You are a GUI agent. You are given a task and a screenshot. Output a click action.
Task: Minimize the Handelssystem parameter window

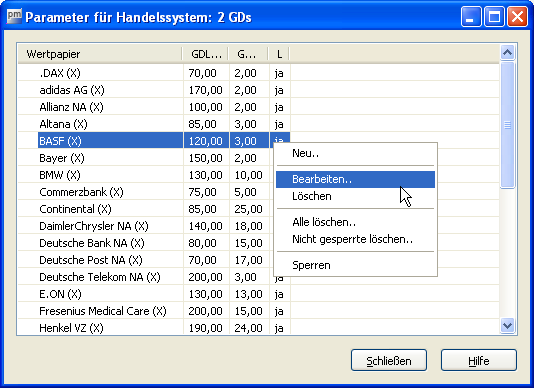point(471,16)
